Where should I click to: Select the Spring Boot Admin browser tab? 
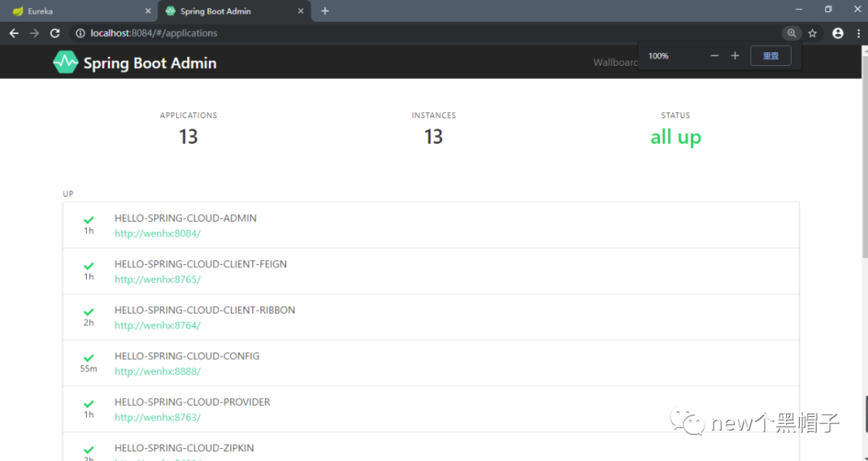pos(234,11)
